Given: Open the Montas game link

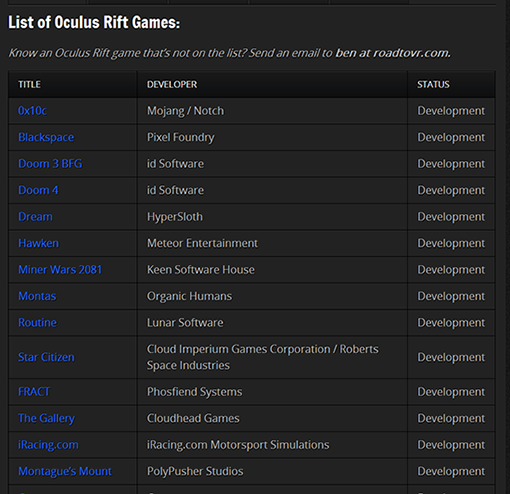Looking at the screenshot, I should 37,296.
